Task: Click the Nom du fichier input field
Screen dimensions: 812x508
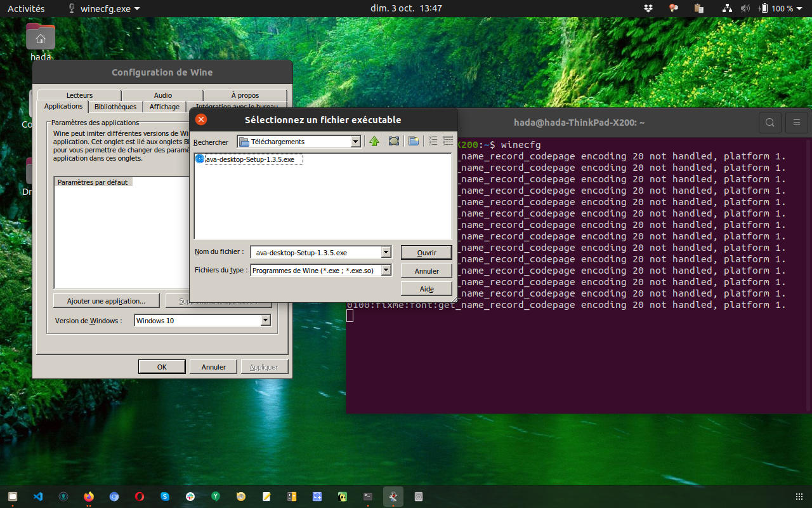Action: [x=316, y=252]
